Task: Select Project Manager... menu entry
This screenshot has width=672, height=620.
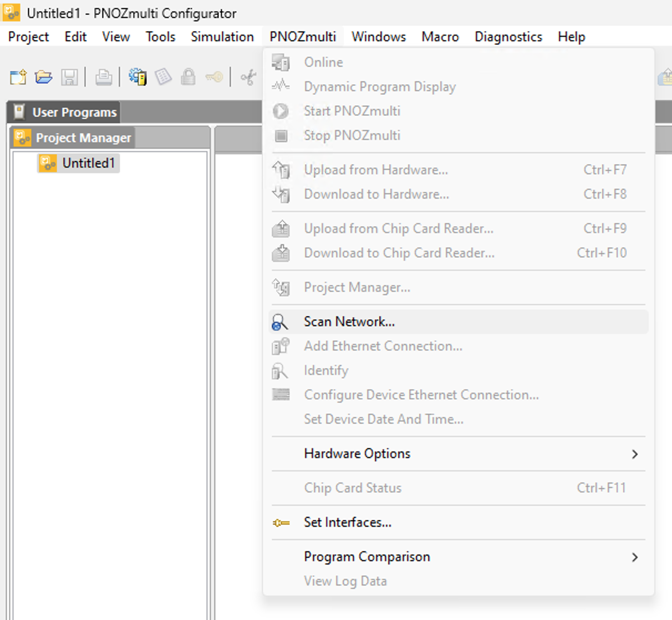Action: 459,287
